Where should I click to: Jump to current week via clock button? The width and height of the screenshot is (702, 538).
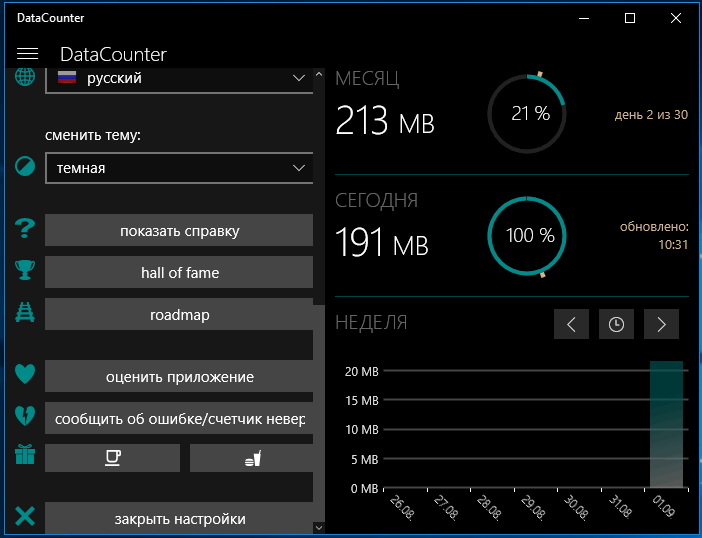616,324
